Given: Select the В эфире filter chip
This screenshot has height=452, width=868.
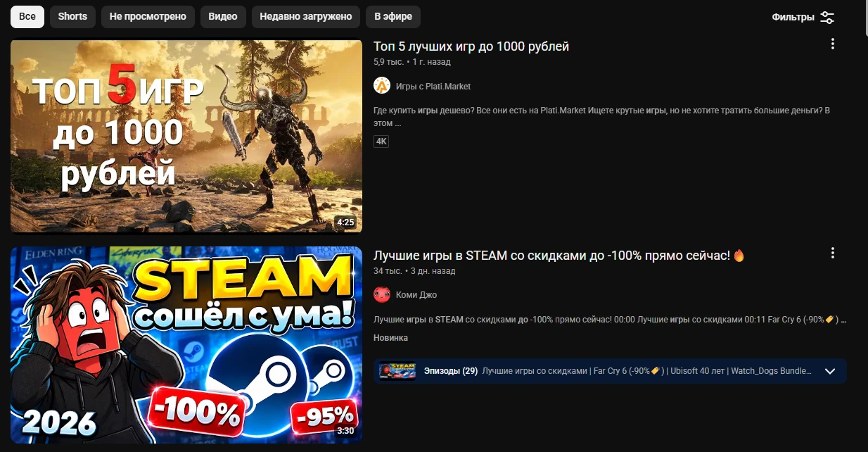Looking at the screenshot, I should 393,17.
